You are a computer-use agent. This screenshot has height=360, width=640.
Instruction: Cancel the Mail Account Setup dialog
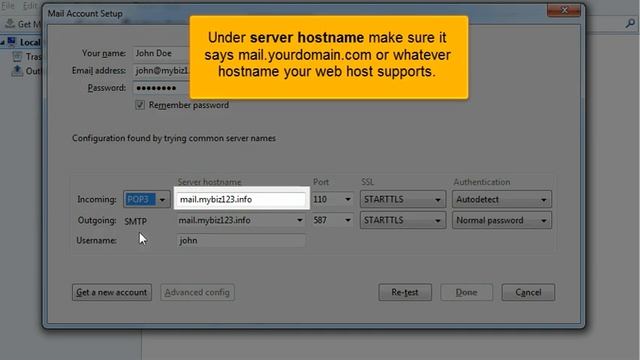coord(528,292)
